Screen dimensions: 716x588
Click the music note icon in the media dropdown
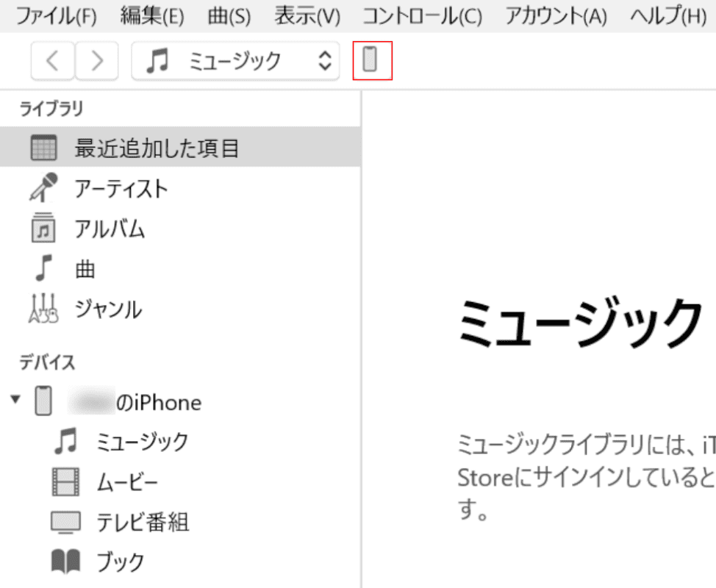click(x=157, y=61)
